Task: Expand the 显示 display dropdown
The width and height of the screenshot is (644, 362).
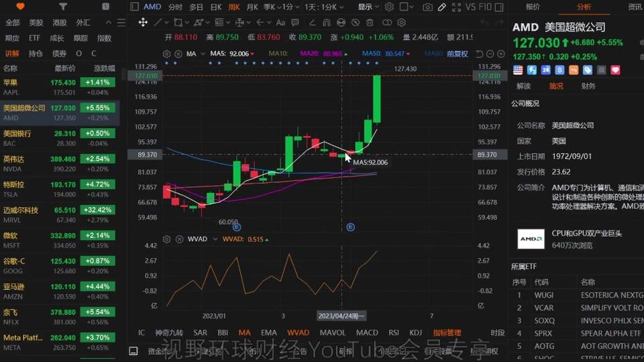Action: point(368,7)
